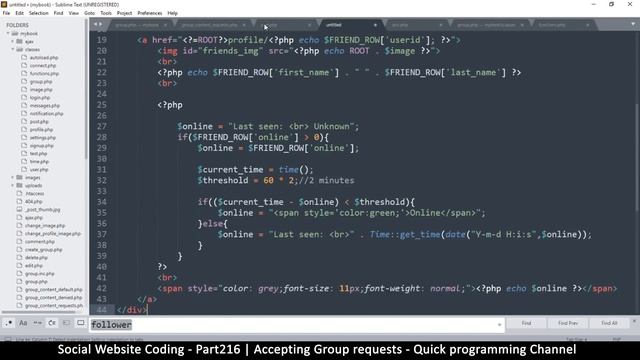The image size is (640, 360).
Task: Open the Help menu
Action: (173, 13)
